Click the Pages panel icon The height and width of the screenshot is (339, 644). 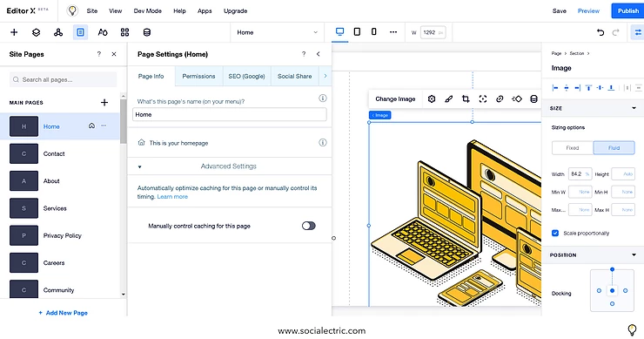80,32
